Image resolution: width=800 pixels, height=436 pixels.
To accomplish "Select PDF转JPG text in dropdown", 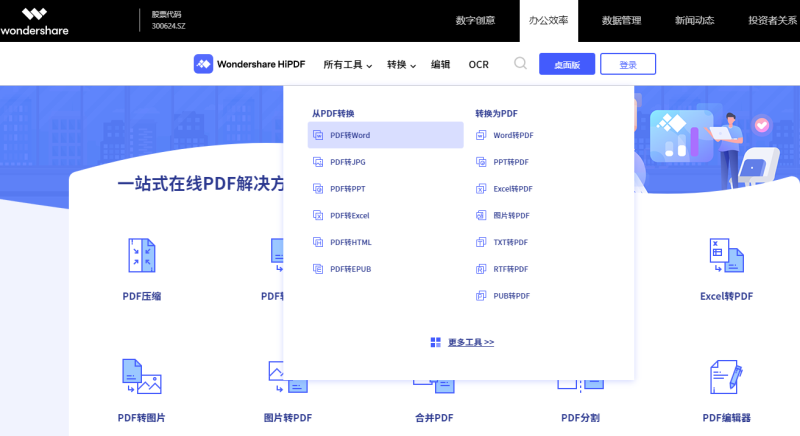I will (347, 162).
